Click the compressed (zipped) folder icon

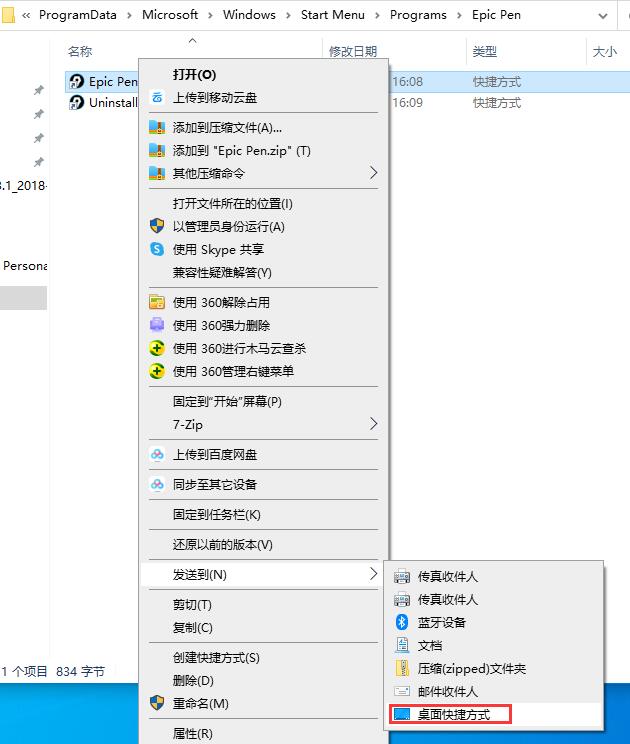tap(402, 668)
